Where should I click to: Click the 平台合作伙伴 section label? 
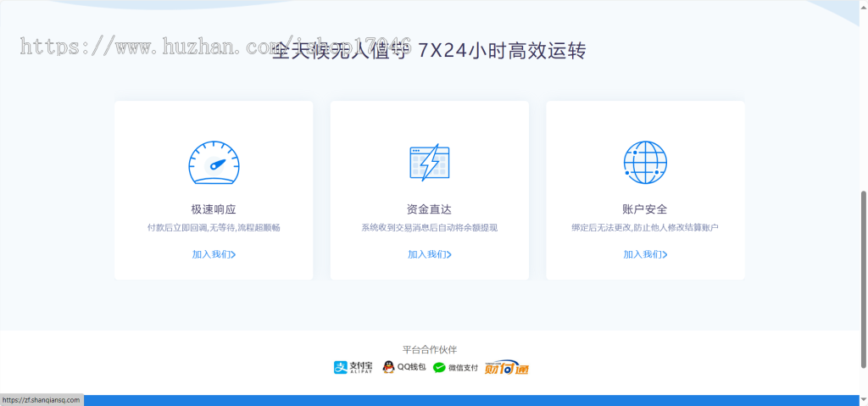pos(429,349)
